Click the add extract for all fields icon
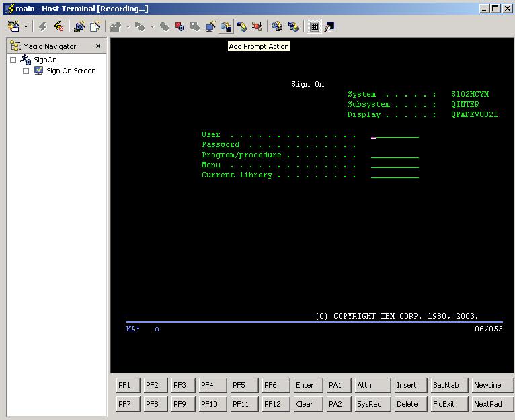 (293, 26)
